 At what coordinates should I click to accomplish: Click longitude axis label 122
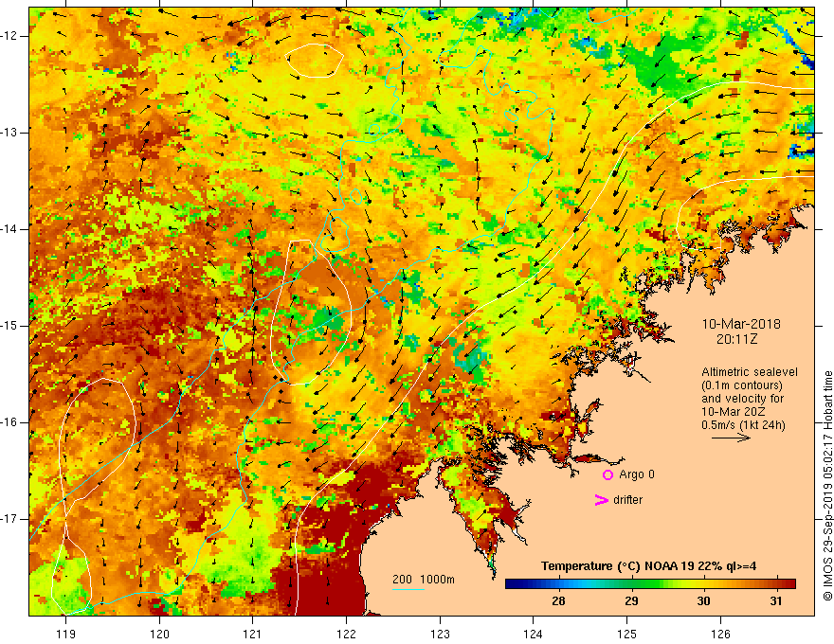coord(346,634)
